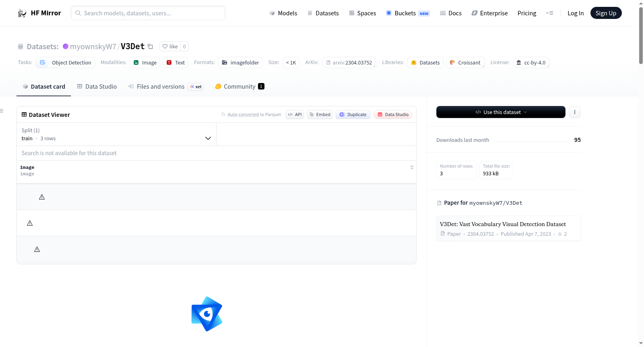Click the V3Det dataset title
The height and width of the screenshot is (347, 644).
pos(132,46)
